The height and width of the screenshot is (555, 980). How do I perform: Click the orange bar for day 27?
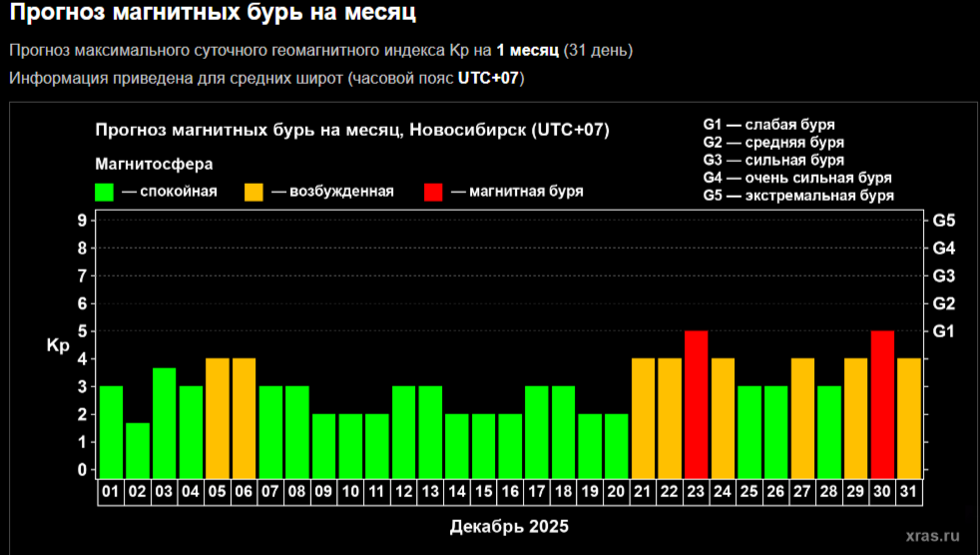click(x=802, y=417)
